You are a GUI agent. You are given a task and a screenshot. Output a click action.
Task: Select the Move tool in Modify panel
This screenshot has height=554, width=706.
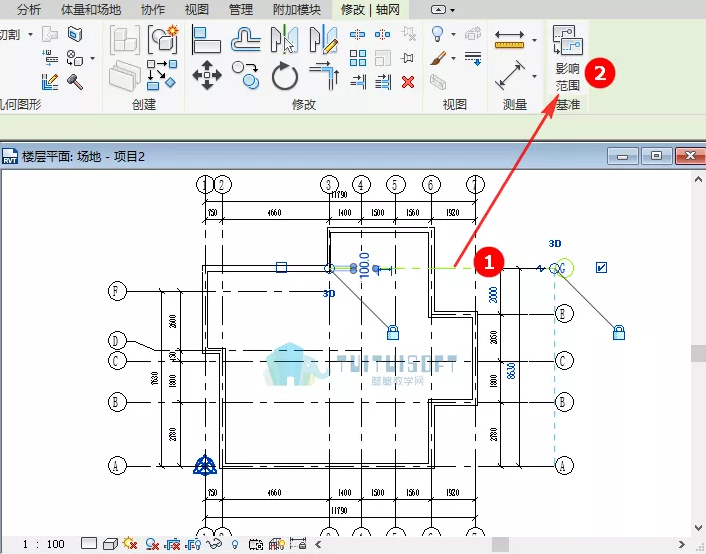click(x=207, y=75)
